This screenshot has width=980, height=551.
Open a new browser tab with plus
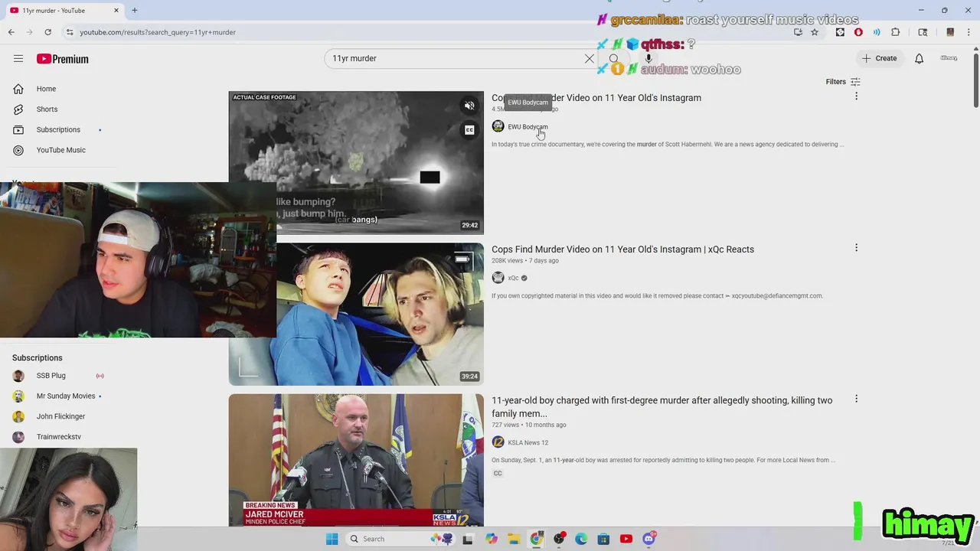click(135, 11)
